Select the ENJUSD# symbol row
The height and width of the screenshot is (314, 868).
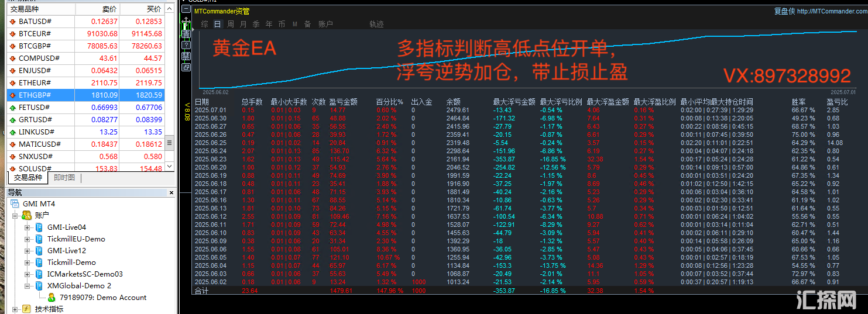(86, 71)
